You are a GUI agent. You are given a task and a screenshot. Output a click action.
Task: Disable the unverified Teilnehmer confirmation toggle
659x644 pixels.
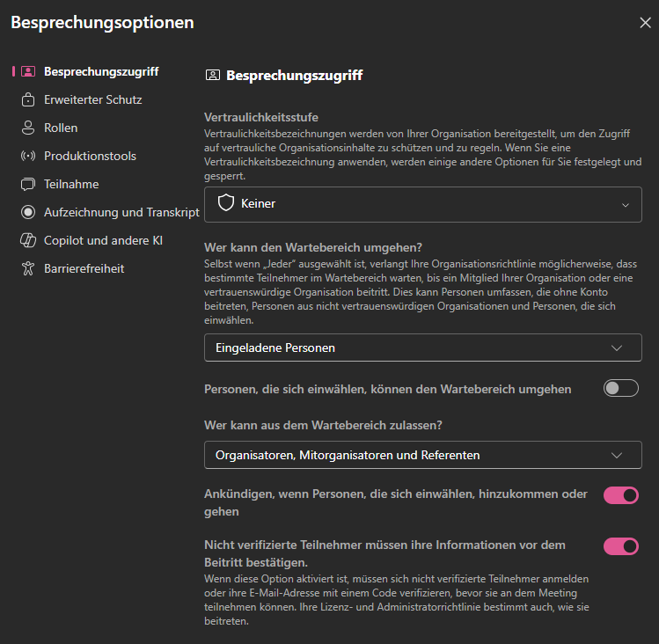point(621,546)
